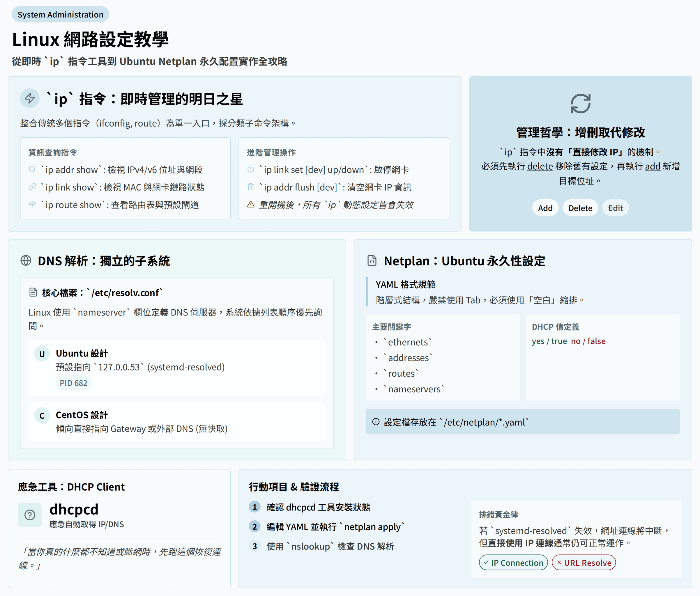Click the lightning bolt icon beside ip 指令 heading
This screenshot has height=596, width=700.
pos(30,99)
